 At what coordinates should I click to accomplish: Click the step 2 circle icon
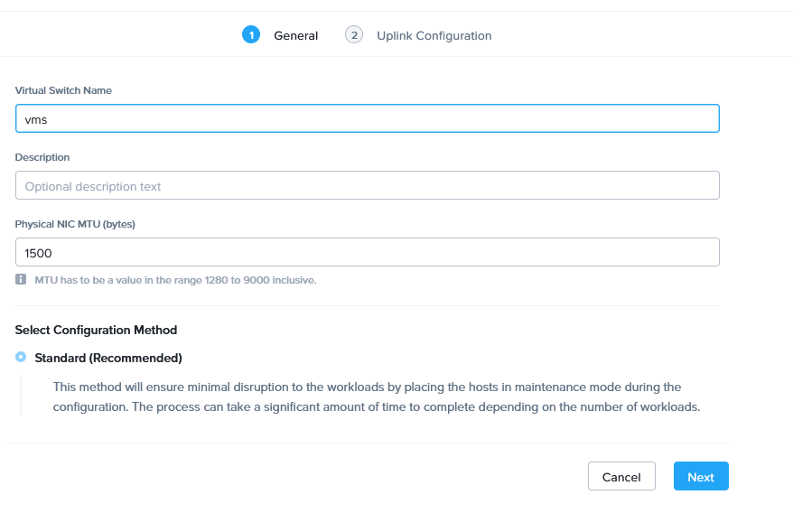tap(354, 35)
